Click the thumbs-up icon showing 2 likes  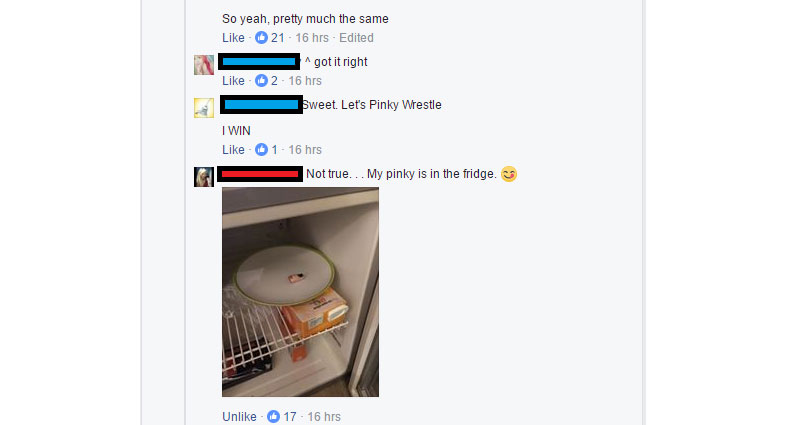coord(261,81)
